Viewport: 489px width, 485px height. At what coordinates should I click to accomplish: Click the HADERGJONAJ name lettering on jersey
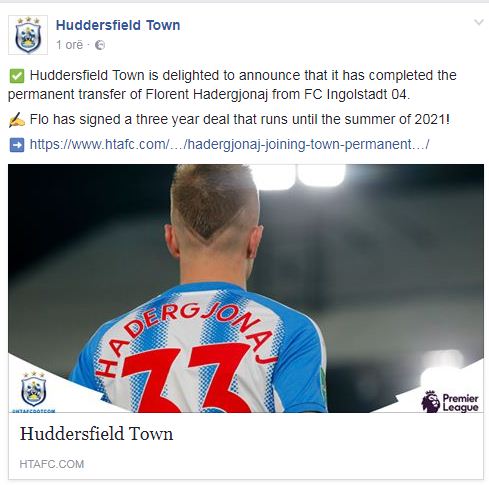[x=187, y=338]
